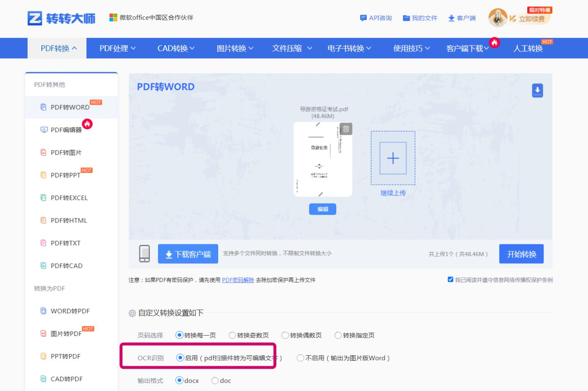Image resolution: width=588 pixels, height=391 pixels.
Task: Expand the PDF处理 dropdown menu
Action: [117, 48]
